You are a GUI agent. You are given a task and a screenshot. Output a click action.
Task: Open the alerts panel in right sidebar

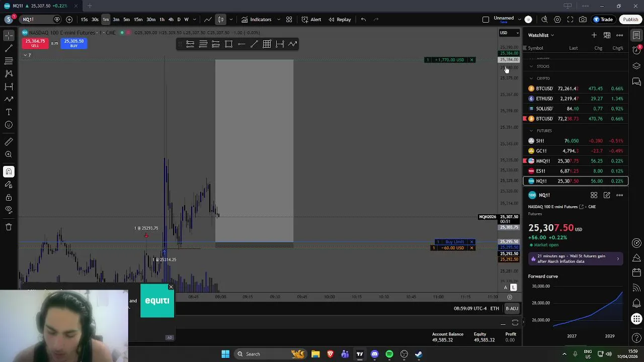click(636, 49)
